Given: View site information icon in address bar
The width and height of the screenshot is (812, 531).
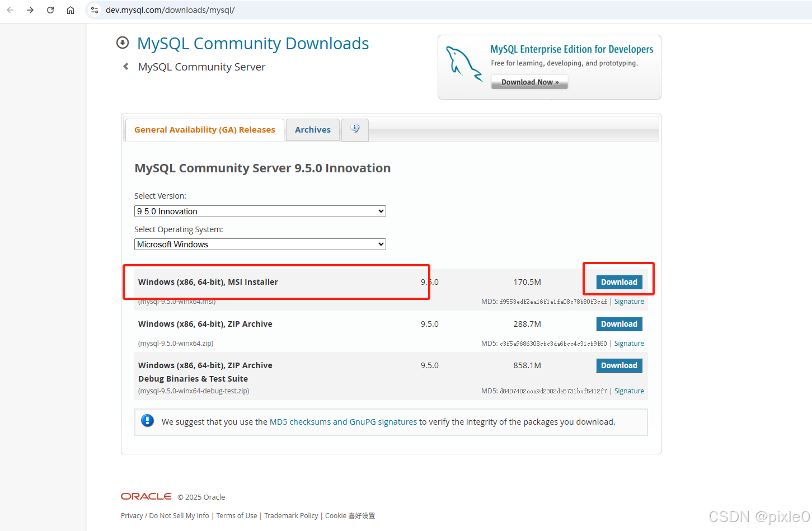Looking at the screenshot, I should [x=95, y=10].
